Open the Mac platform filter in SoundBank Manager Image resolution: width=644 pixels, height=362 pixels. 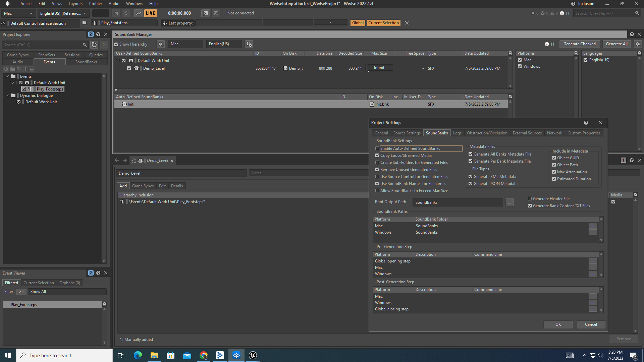tap(185, 44)
